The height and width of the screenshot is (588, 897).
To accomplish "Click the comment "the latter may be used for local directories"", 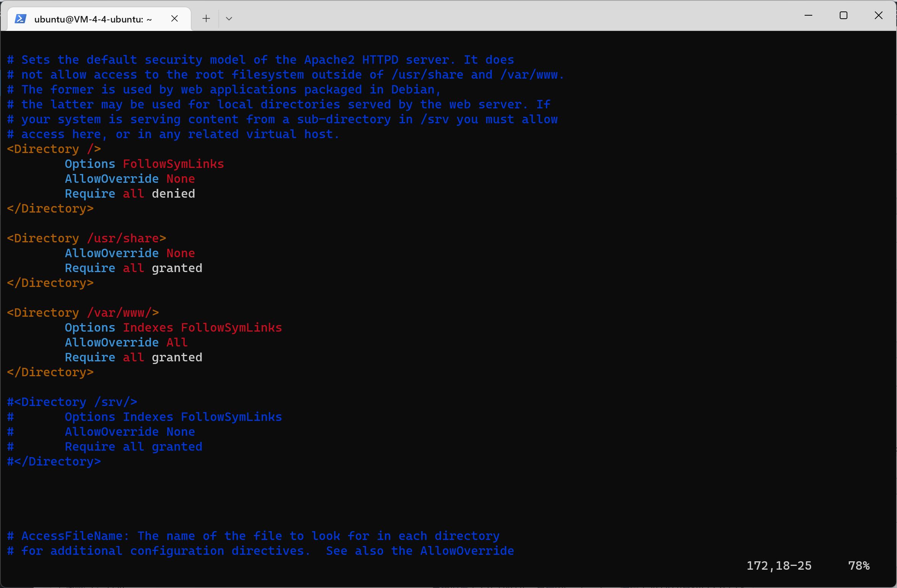I will pyautogui.click(x=279, y=104).
